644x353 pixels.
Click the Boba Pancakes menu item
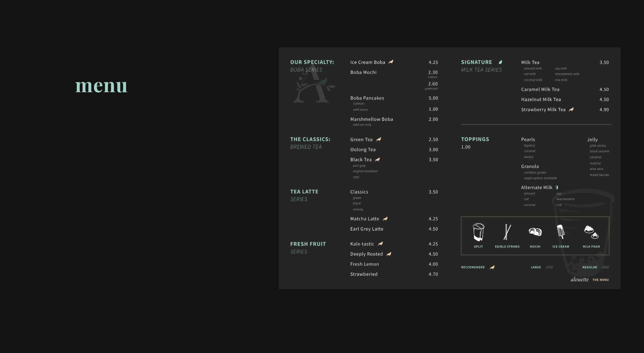[367, 98]
